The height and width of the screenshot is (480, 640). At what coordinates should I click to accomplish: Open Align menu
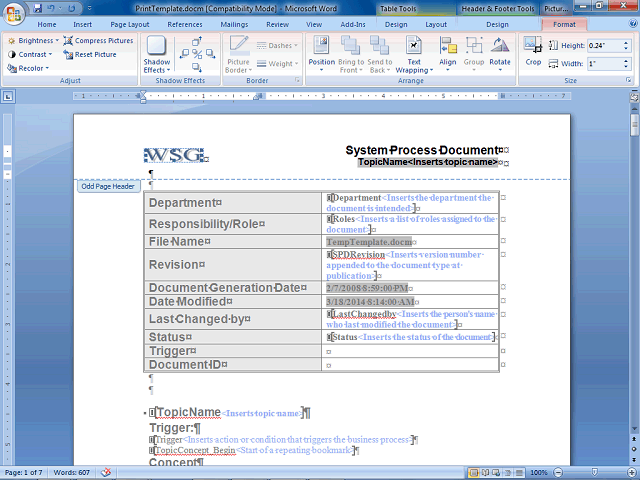click(x=448, y=54)
